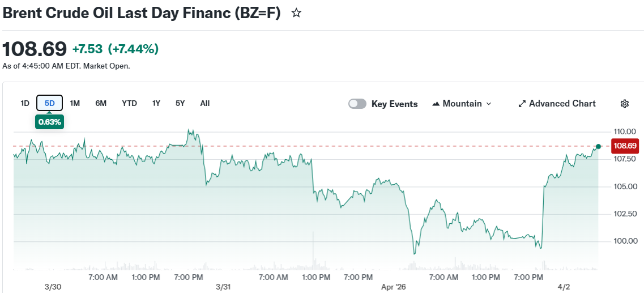Open chart settings gear icon
The width and height of the screenshot is (644, 293).
tap(625, 104)
